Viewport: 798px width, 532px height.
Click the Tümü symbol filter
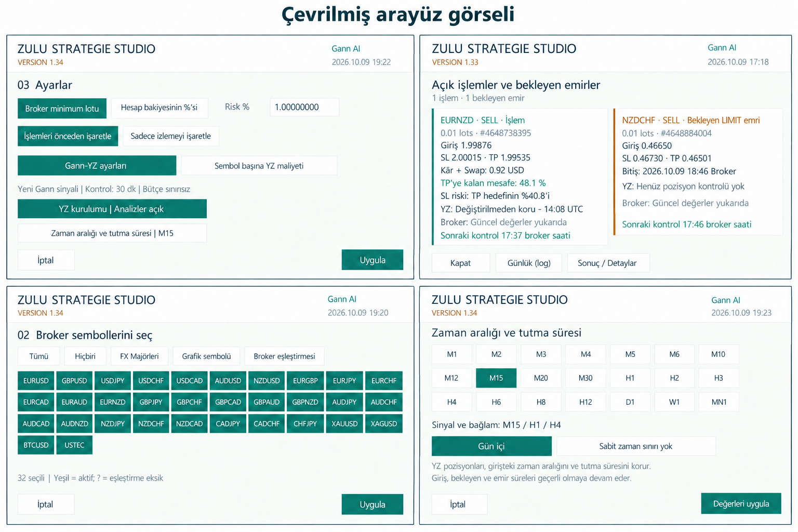(x=39, y=356)
